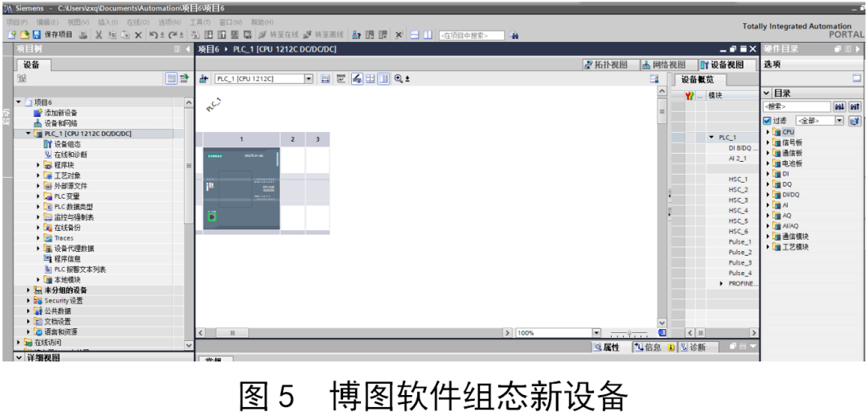
Task: Collapse PLC_1 row in device overview table
Action: coord(711,138)
